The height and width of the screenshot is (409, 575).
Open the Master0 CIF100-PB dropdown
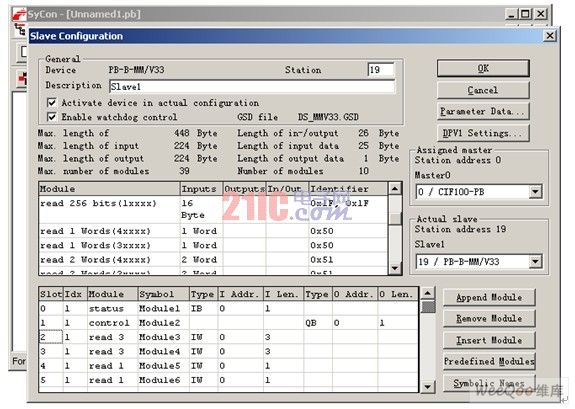click(535, 192)
